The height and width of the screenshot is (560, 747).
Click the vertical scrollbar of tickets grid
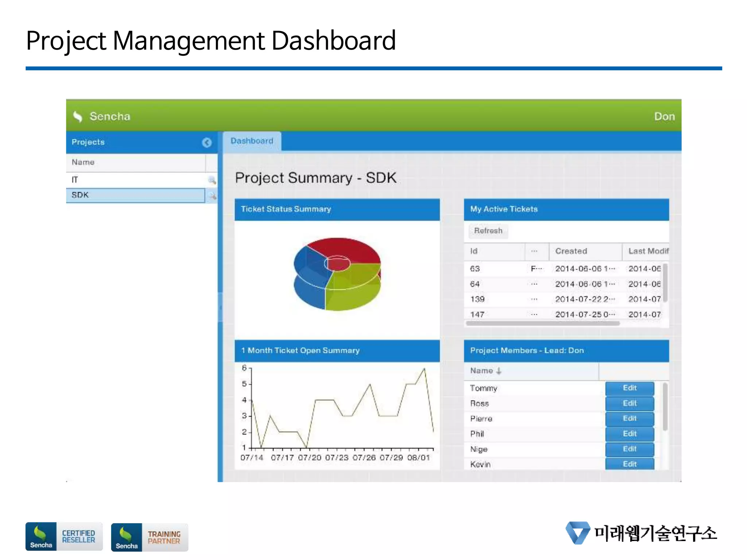click(x=665, y=283)
